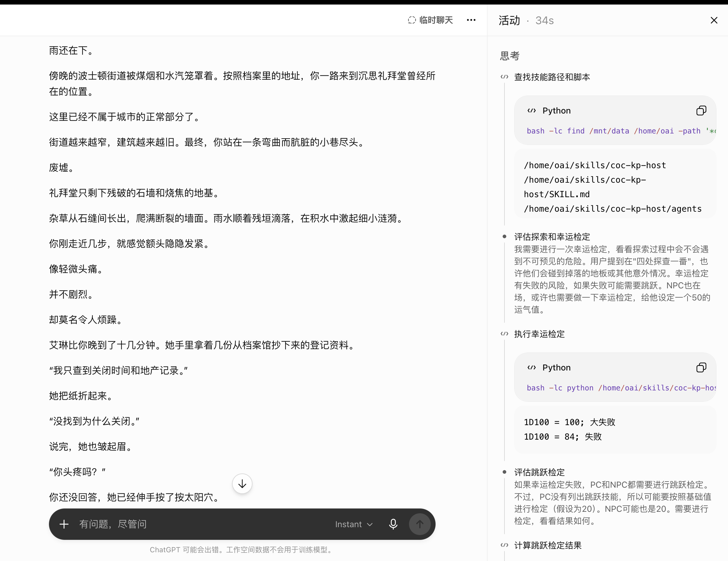
Task: Click the line 她把纸折起来。
Action: point(81,396)
